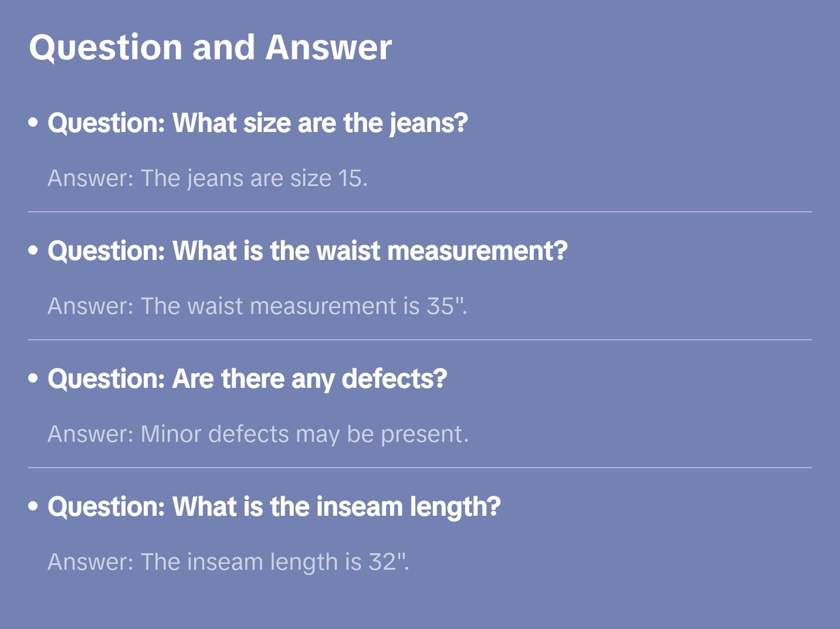
Task: Select the inseam length answer text
Action: [228, 562]
